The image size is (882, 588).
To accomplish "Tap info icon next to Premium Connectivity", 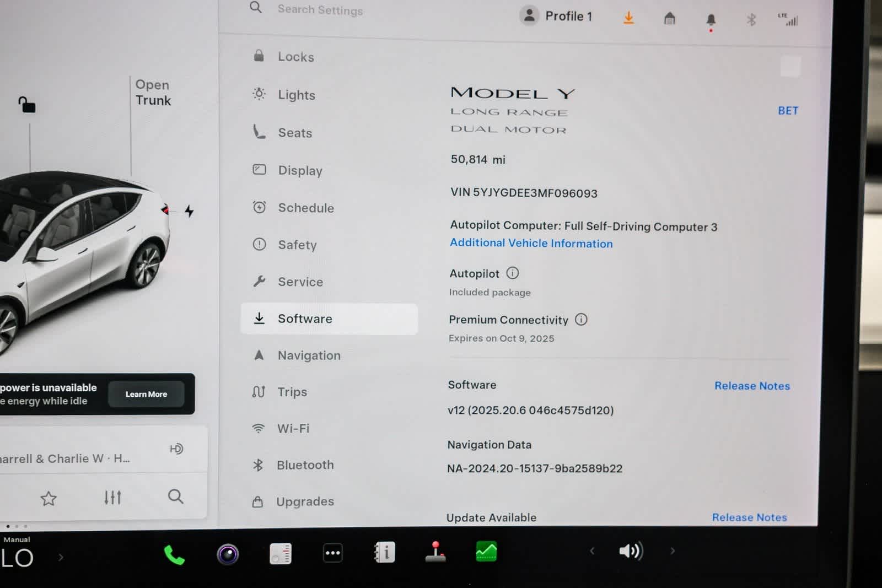I will [581, 319].
